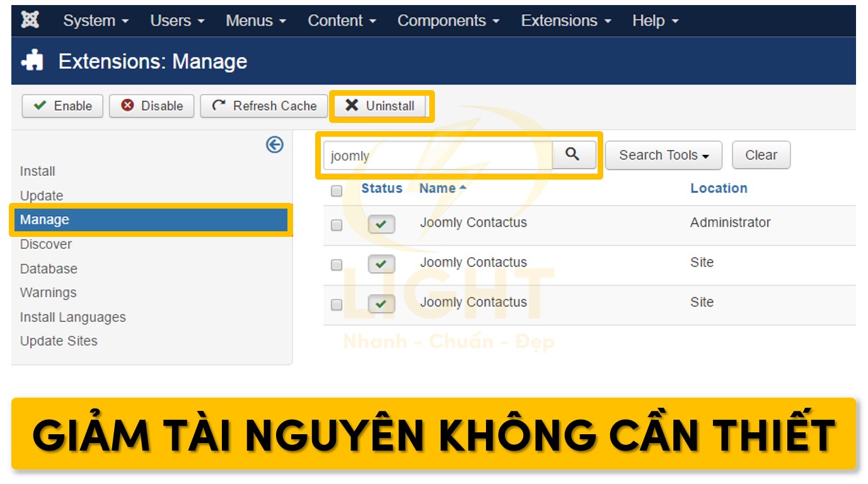
Task: Focus the search field containing joomly
Action: (x=438, y=156)
